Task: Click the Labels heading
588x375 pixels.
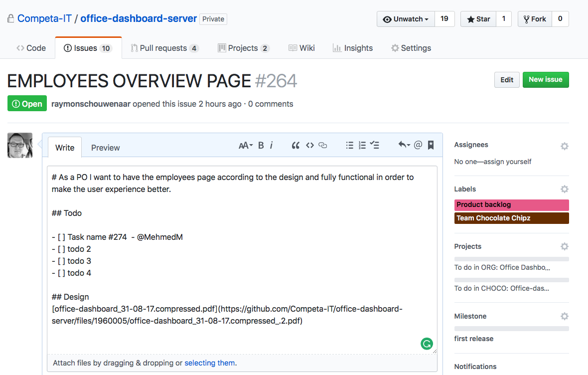Action: (465, 189)
